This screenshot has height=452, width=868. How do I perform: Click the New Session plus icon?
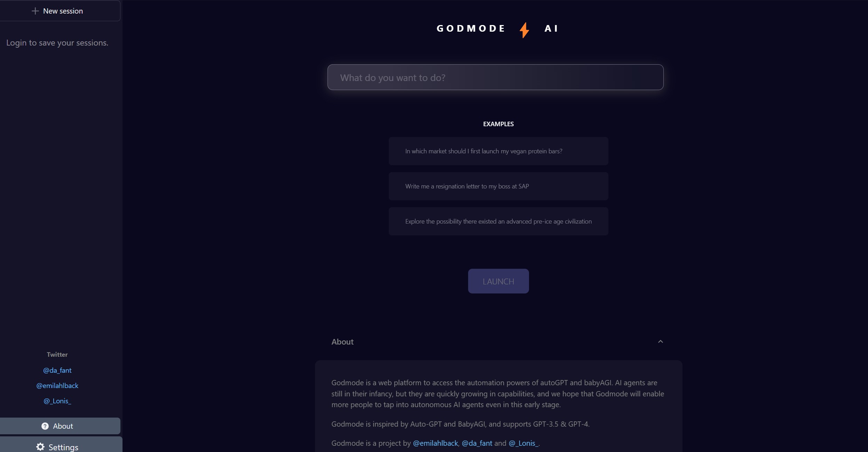tap(35, 10)
